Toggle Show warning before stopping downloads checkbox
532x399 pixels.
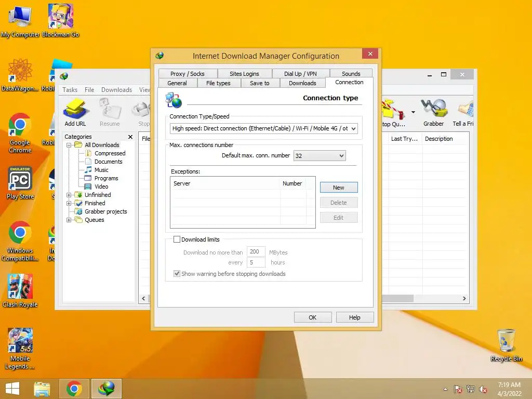pyautogui.click(x=177, y=273)
